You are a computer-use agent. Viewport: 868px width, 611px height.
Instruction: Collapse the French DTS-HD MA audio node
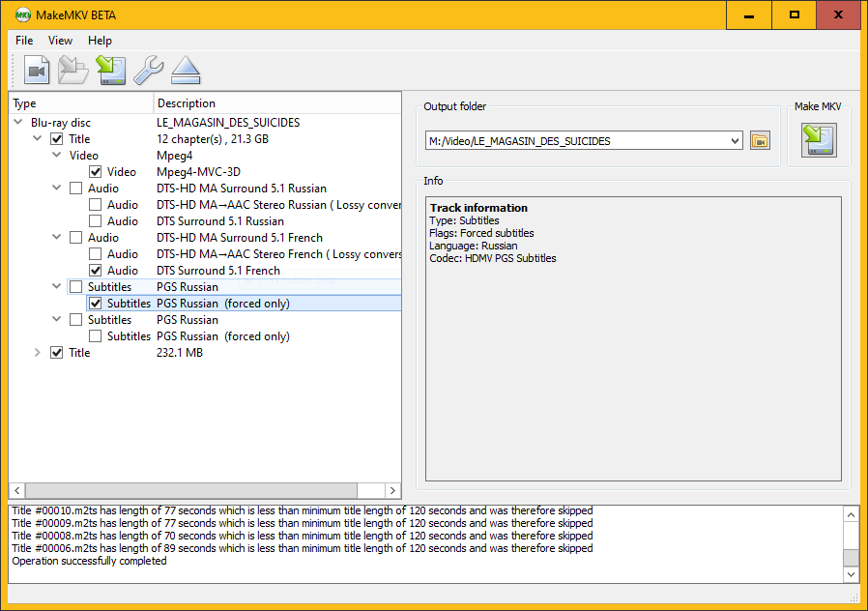[56, 238]
